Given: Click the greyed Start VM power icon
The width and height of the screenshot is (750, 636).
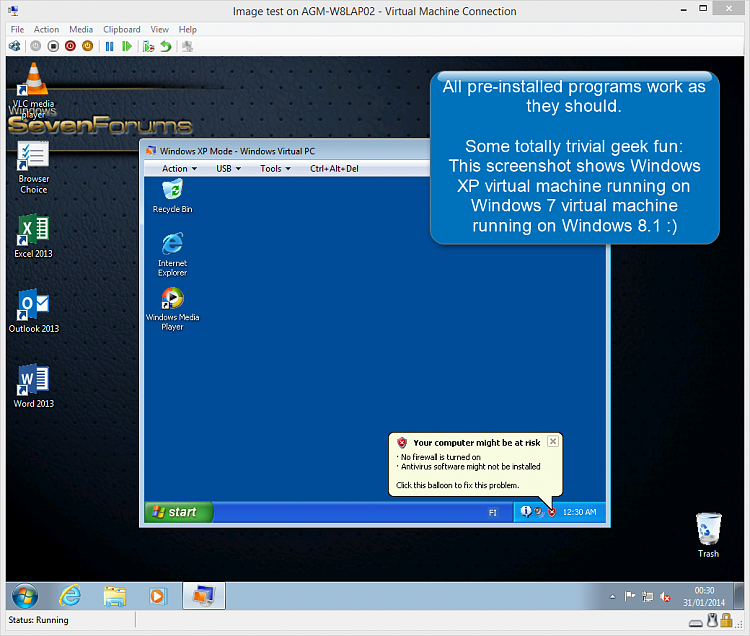Looking at the screenshot, I should 35,46.
